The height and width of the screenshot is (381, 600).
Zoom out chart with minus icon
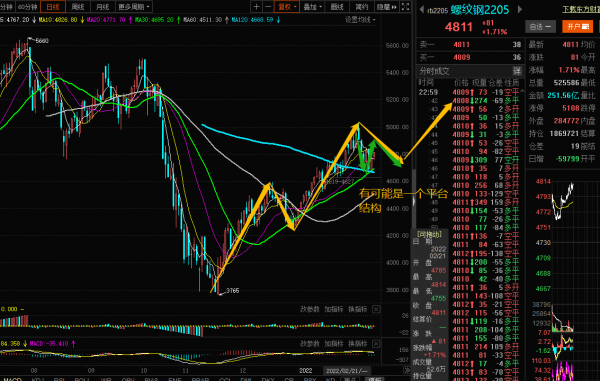point(268,7)
